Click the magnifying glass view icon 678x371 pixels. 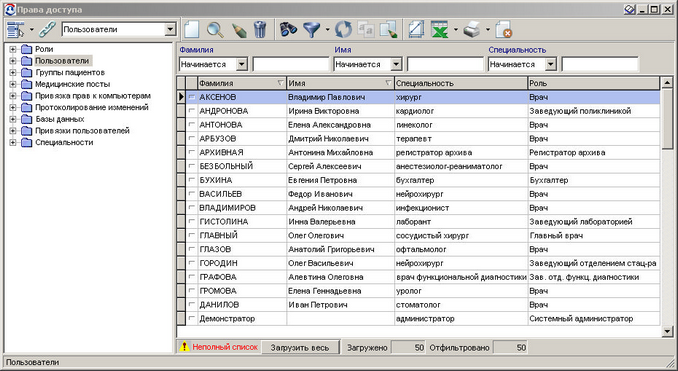pyautogui.click(x=215, y=29)
